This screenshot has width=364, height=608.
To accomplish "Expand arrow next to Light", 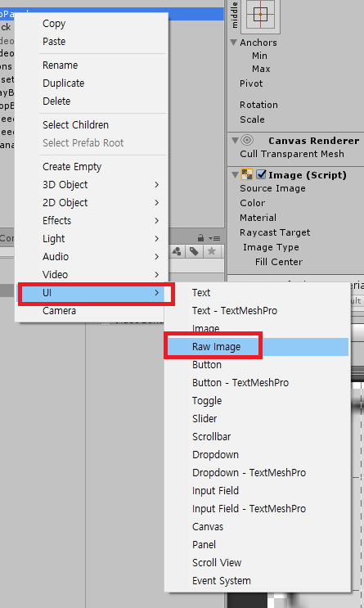I will click(156, 238).
